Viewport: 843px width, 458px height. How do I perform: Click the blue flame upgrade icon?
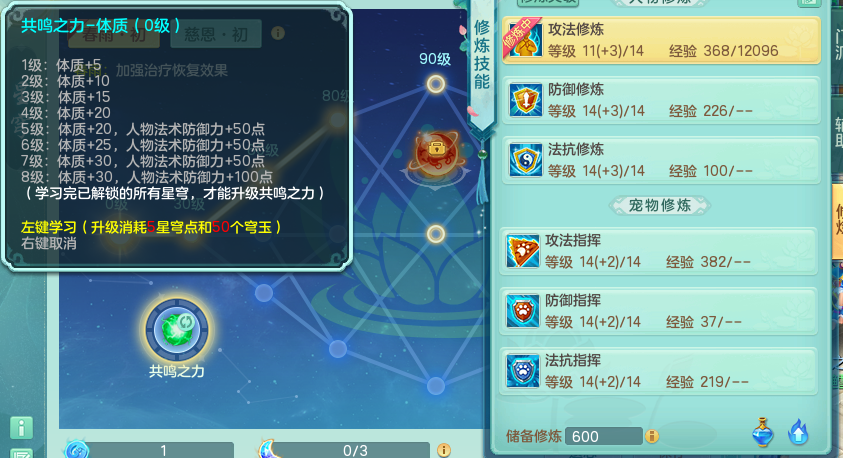click(x=798, y=432)
